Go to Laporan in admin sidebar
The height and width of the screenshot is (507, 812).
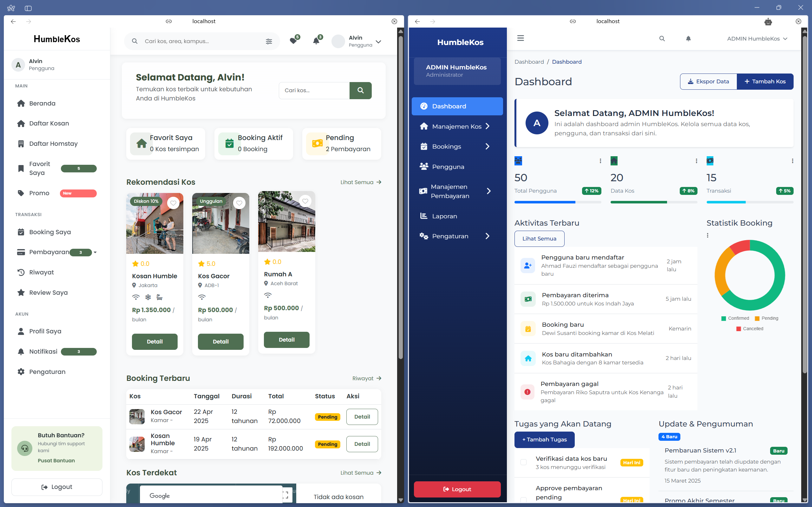click(x=444, y=216)
